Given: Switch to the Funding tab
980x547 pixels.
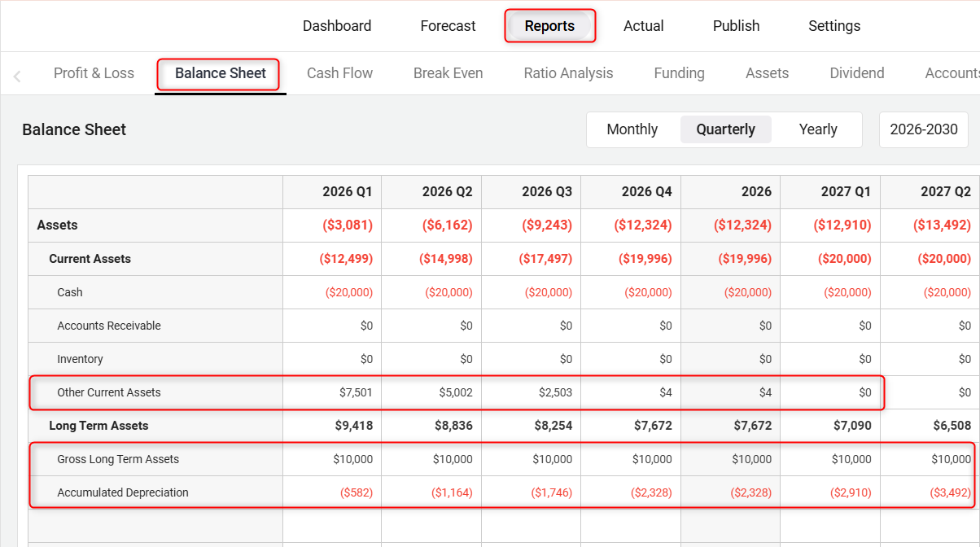Looking at the screenshot, I should click(x=679, y=73).
